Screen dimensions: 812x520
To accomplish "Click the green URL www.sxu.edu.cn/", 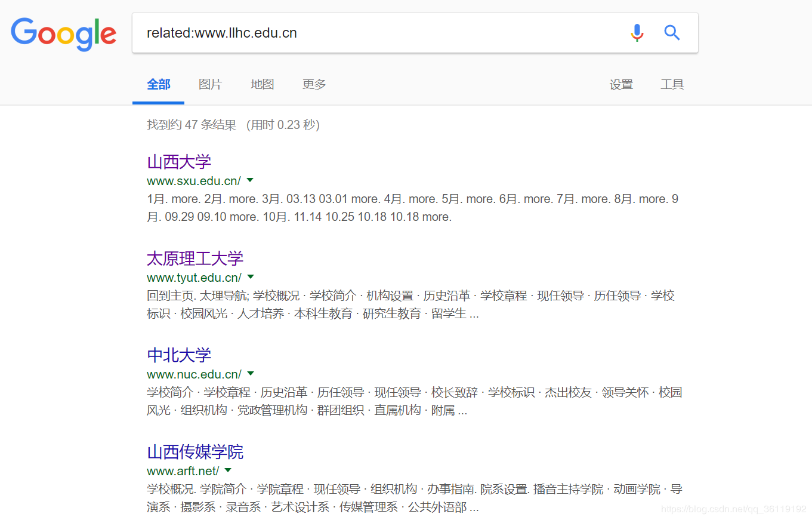I will click(x=194, y=180).
